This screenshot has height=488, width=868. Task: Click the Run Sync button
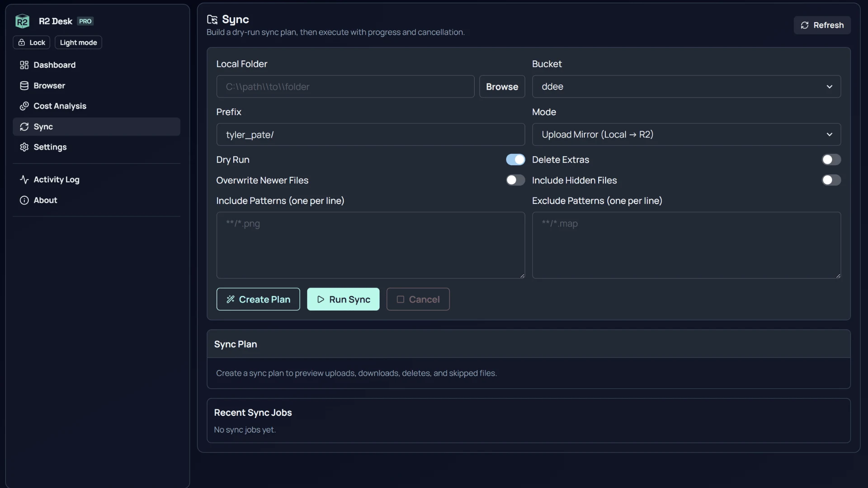pos(343,300)
